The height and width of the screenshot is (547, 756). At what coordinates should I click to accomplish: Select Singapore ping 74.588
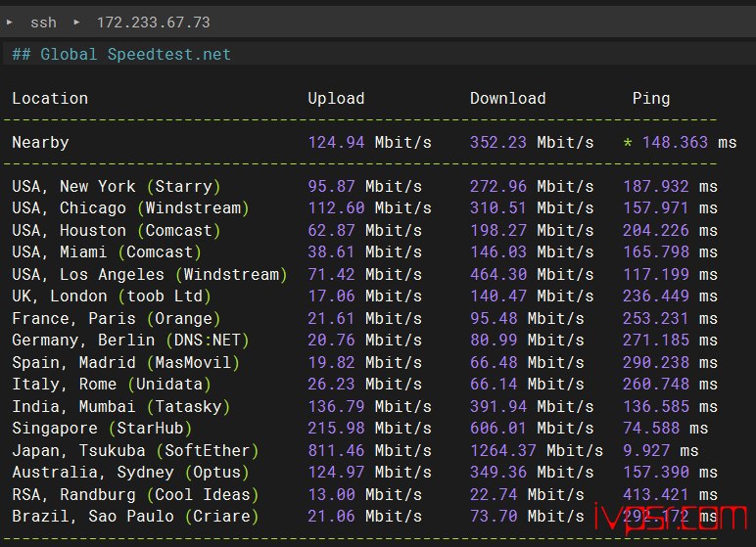click(x=651, y=429)
